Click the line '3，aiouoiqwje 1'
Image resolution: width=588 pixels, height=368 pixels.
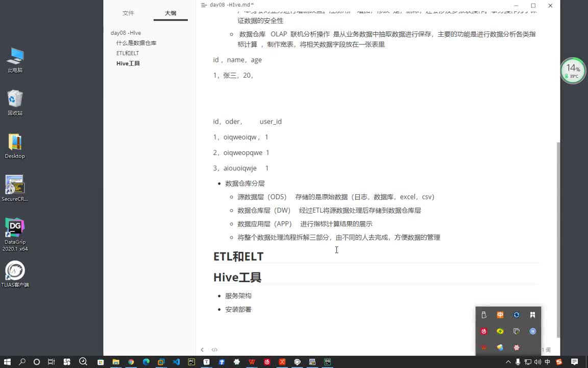[241, 168]
